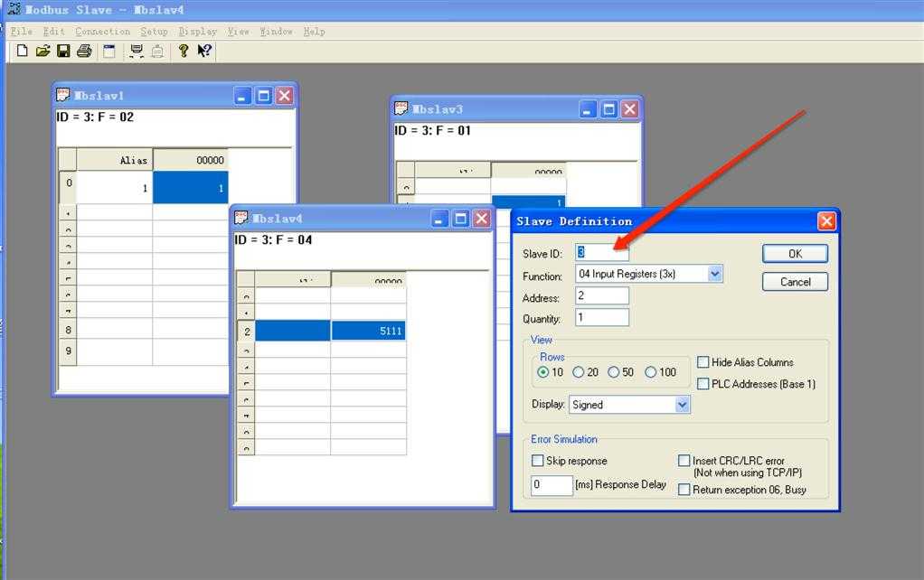Check the Skip response option
The image size is (924, 580).
coord(537,461)
